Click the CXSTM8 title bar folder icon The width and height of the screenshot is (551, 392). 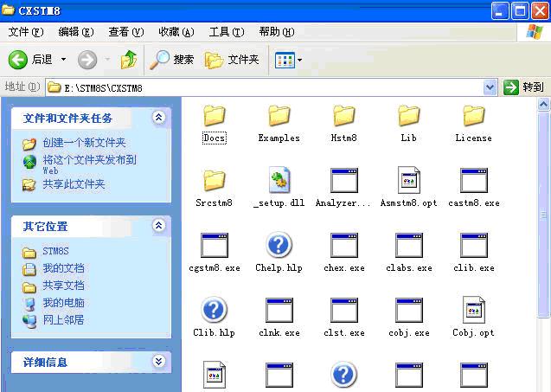coord(8,10)
